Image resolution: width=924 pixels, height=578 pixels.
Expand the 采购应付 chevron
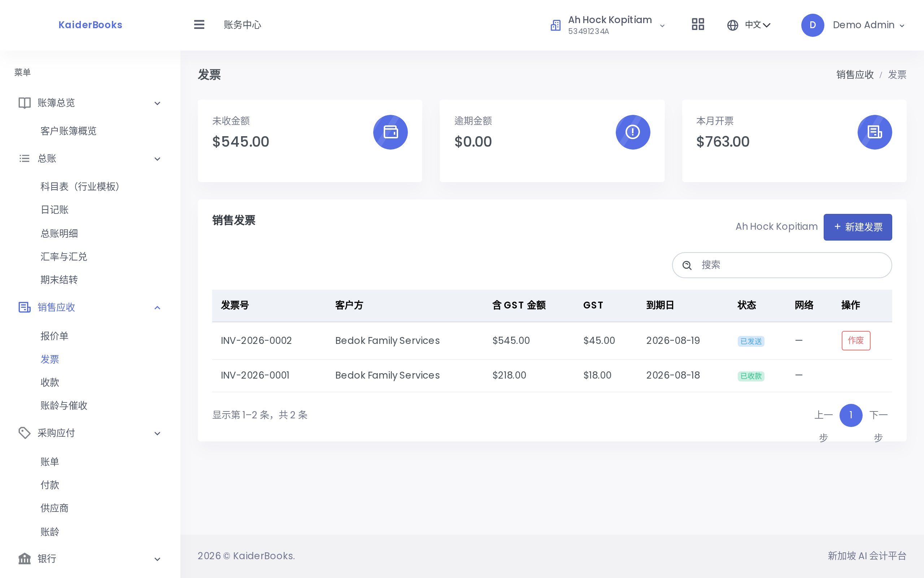coord(157,433)
